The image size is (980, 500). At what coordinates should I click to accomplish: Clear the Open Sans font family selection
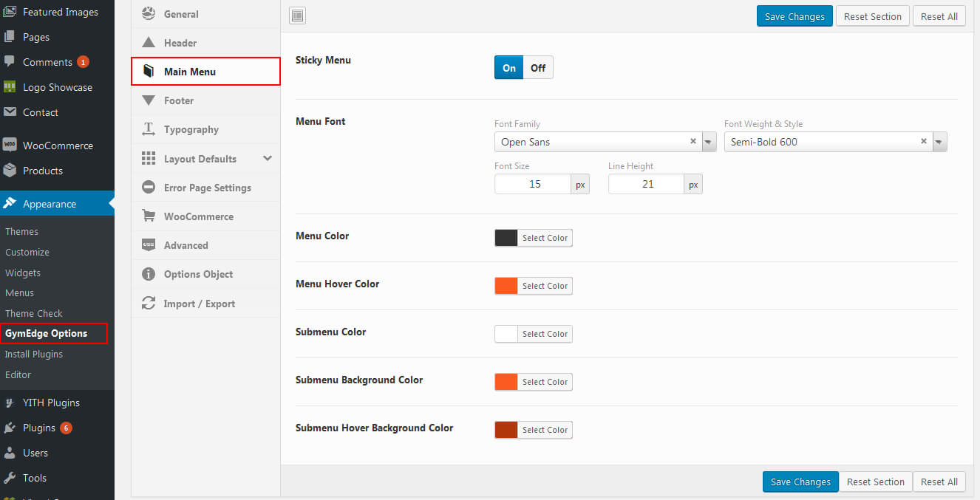693,141
